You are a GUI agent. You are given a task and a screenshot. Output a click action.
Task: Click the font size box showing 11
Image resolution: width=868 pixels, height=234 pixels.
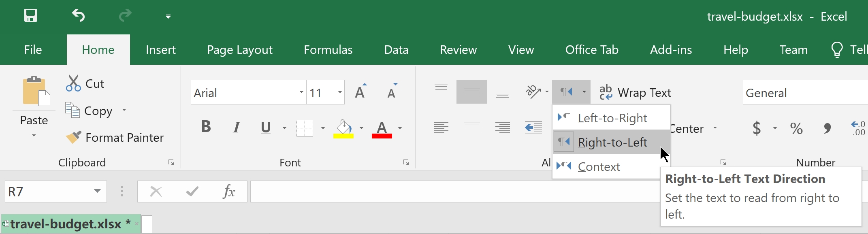click(x=322, y=93)
